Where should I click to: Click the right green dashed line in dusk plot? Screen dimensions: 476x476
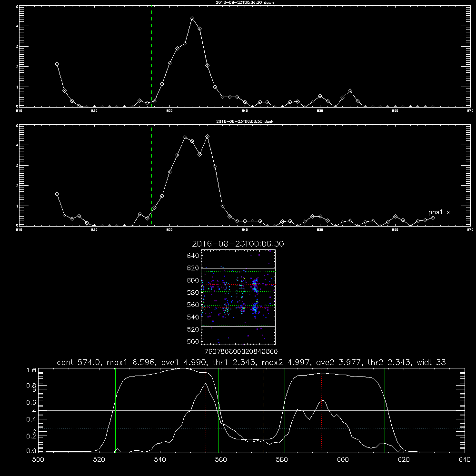click(x=263, y=176)
